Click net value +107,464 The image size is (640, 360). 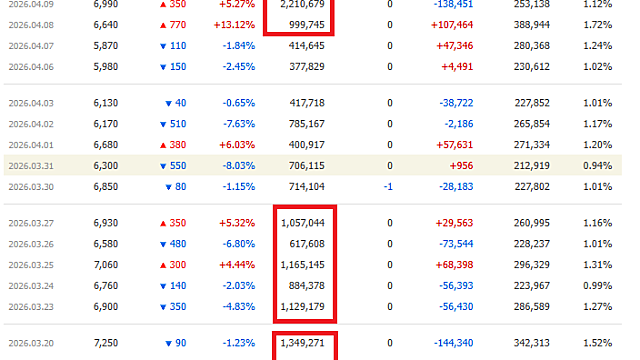pyautogui.click(x=452, y=25)
